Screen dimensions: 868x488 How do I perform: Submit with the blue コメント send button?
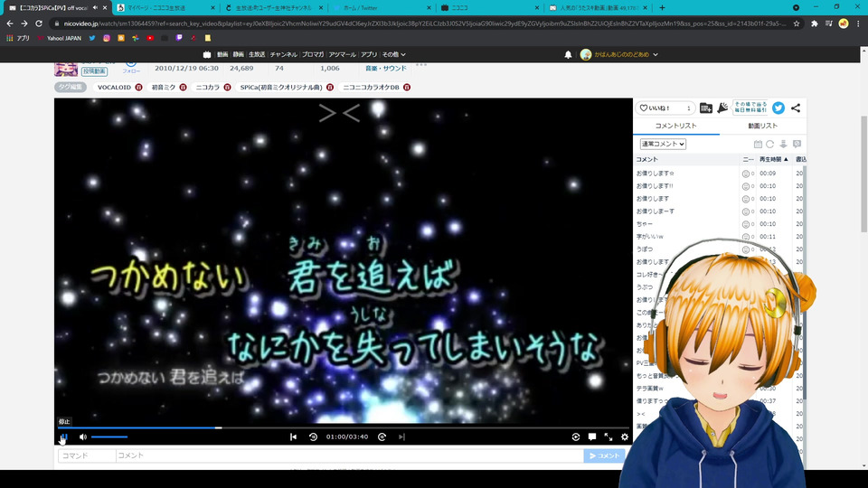[x=604, y=455]
